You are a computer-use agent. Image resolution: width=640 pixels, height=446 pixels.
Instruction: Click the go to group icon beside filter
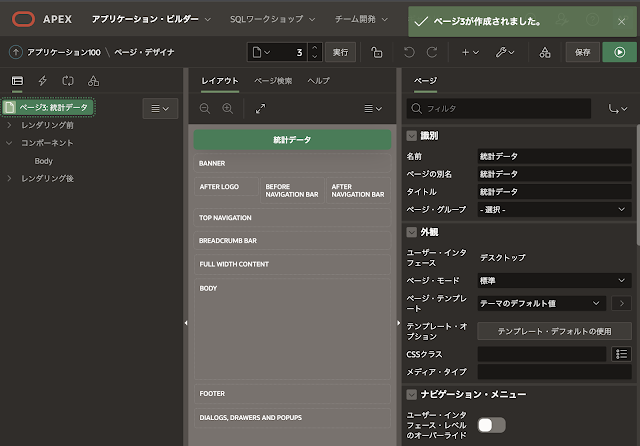pyautogui.click(x=618, y=109)
